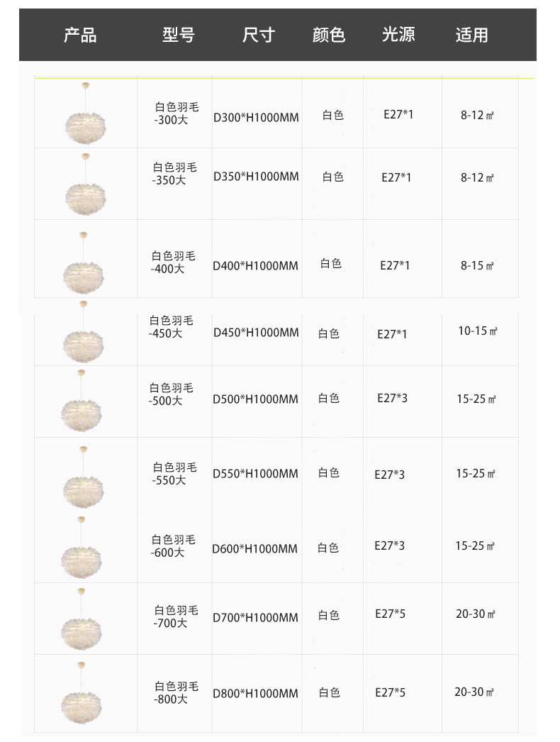The image size is (560, 742).
Task: Click the 500 size feather lamp thumbnail
Action: pyautogui.click(x=82, y=401)
